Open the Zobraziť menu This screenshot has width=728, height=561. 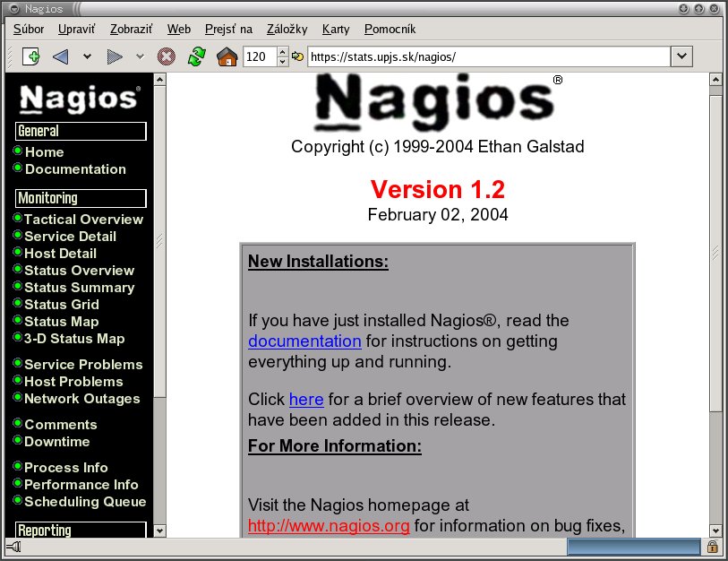pyautogui.click(x=131, y=30)
